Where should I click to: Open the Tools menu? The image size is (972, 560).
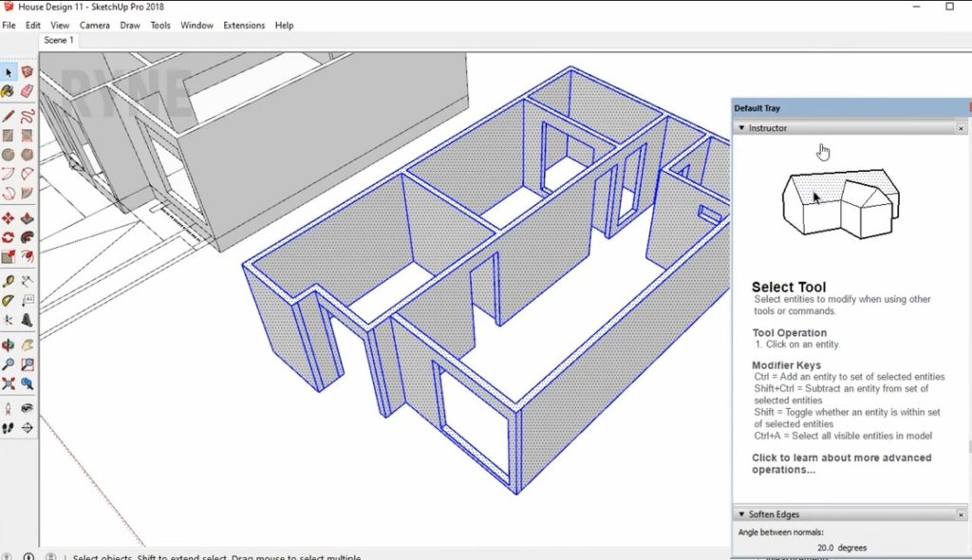pyautogui.click(x=159, y=26)
